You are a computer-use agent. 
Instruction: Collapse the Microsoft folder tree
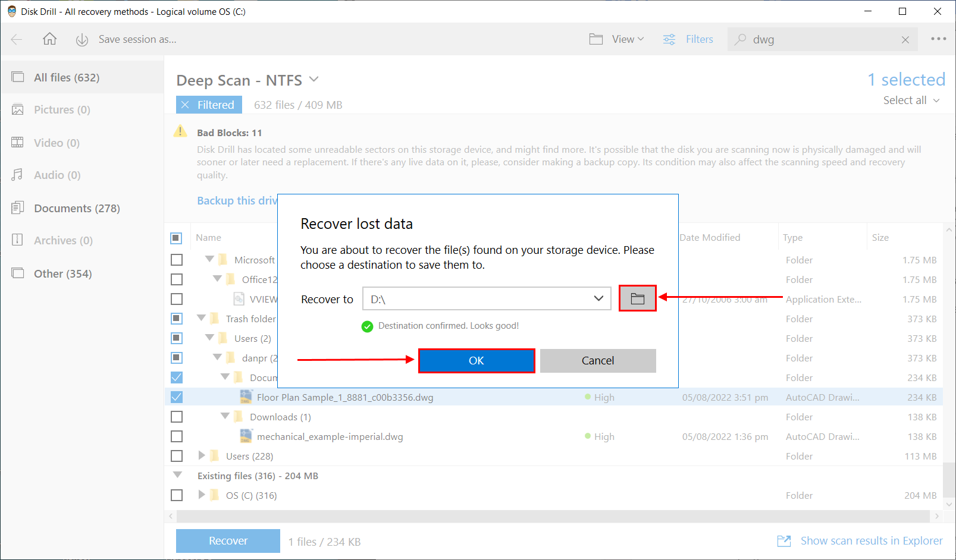tap(209, 259)
